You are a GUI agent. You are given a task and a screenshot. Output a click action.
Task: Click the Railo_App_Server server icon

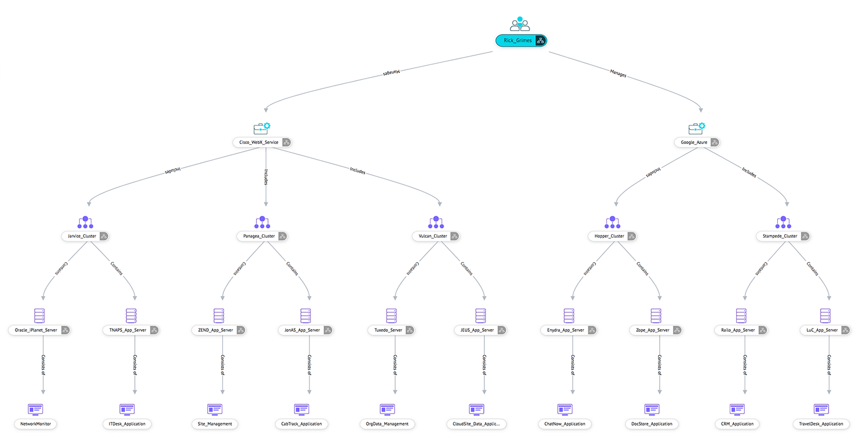[741, 316]
